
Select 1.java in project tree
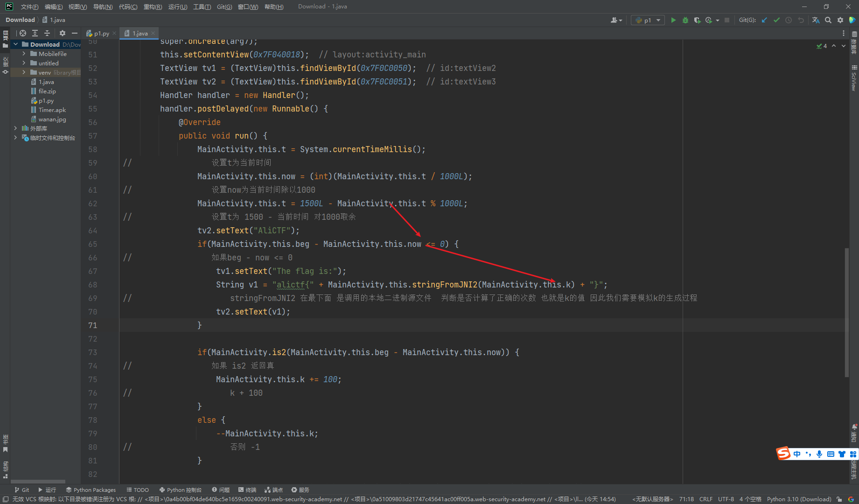[x=46, y=82]
